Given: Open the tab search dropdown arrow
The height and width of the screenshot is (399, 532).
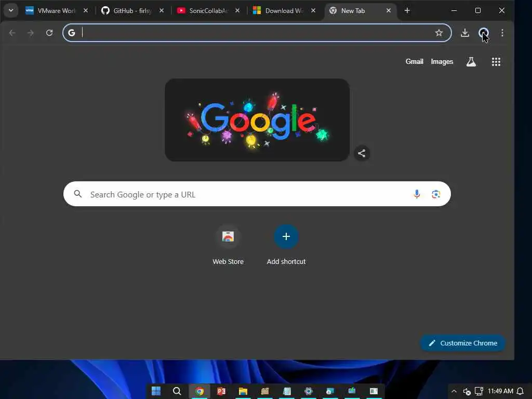Looking at the screenshot, I should click(x=11, y=10).
